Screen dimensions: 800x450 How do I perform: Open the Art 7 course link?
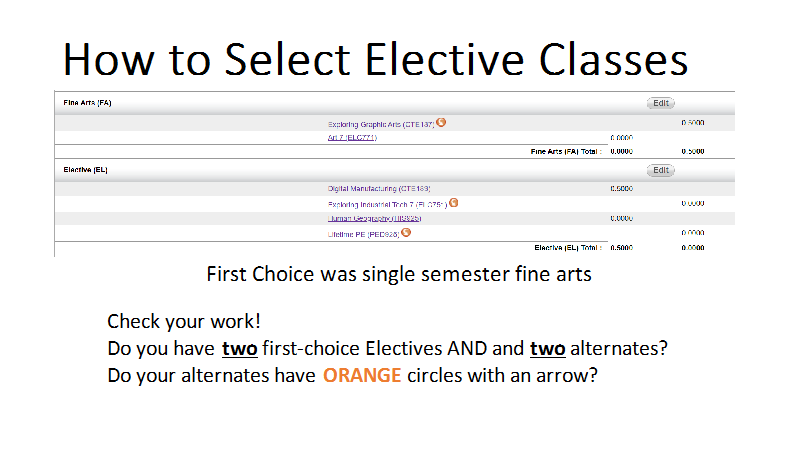point(352,138)
